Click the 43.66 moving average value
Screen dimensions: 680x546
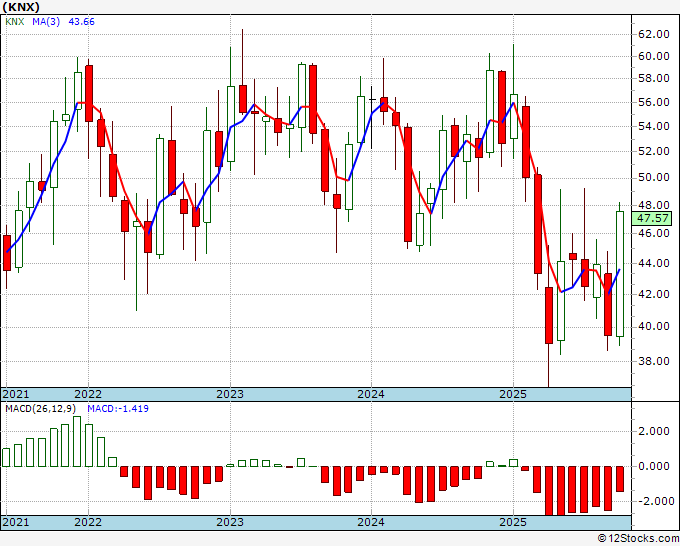[x=82, y=22]
